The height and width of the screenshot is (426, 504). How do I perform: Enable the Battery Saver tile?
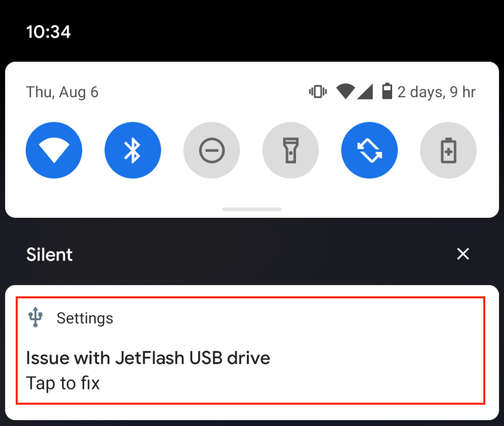tap(448, 150)
